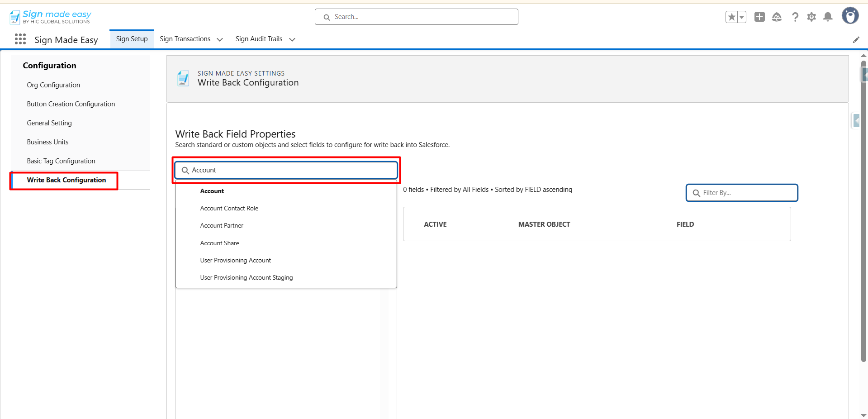The height and width of the screenshot is (419, 868).
Task: Choose User Provisioning Account option
Action: point(235,261)
